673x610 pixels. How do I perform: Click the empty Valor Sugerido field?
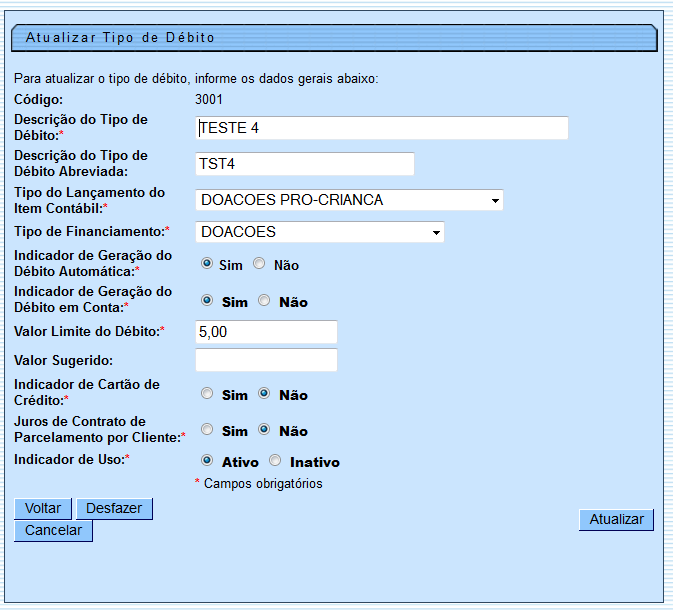click(266, 360)
